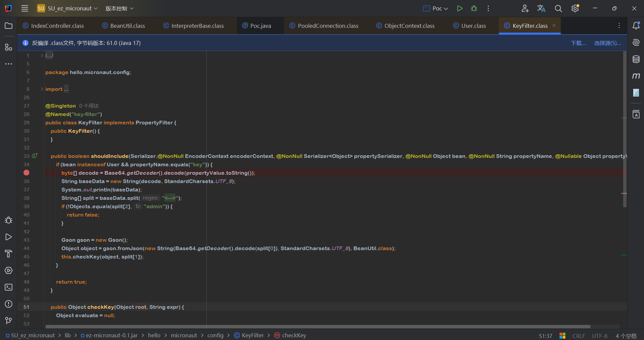Open the AI Assistant spiral icon
644x340 pixels.
(636, 42)
